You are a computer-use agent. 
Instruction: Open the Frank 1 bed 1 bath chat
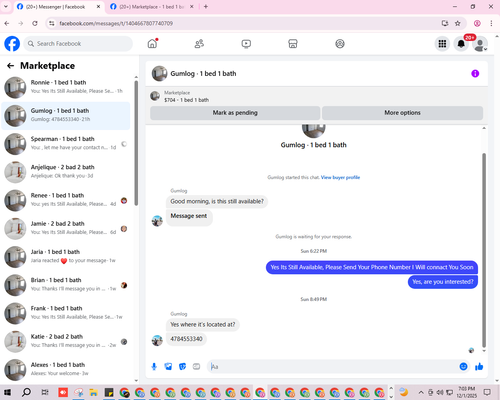[x=66, y=313]
